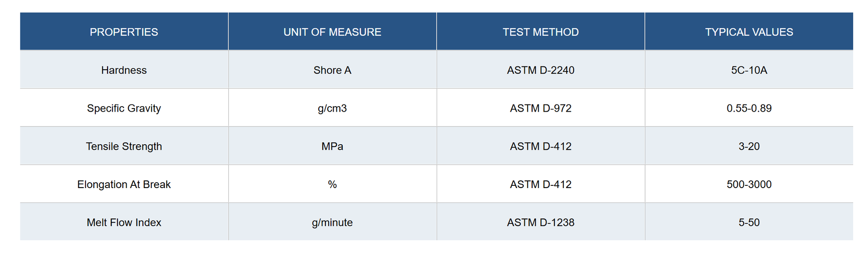Click the UNIT OF MEASURE column header
This screenshot has width=868, height=255.
[x=332, y=32]
